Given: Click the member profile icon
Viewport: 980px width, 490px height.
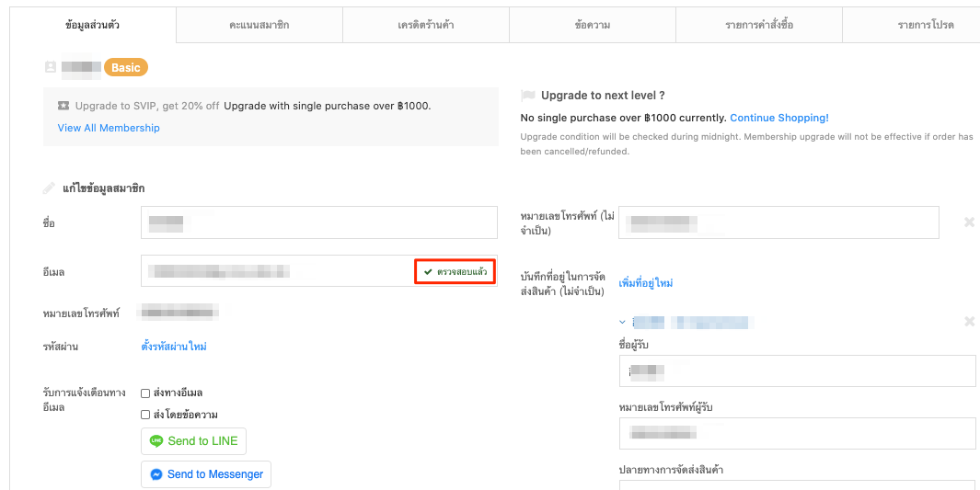Looking at the screenshot, I should [x=51, y=67].
